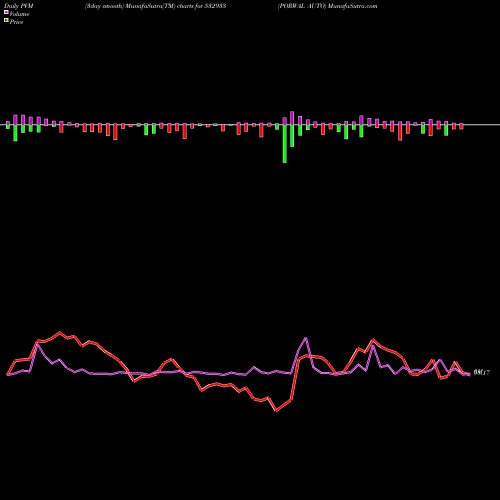Click the value label at line end
The image size is (500, 500).
(482, 373)
